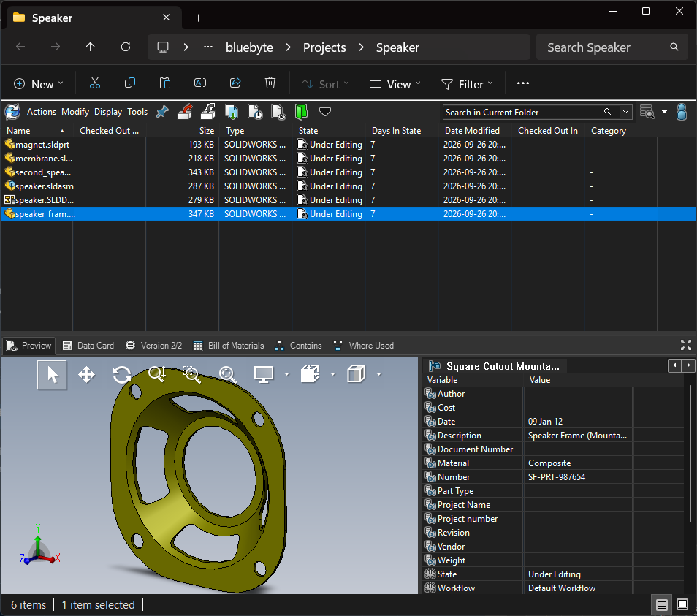
Task: Switch to the Data Card tab
Action: pyautogui.click(x=88, y=346)
